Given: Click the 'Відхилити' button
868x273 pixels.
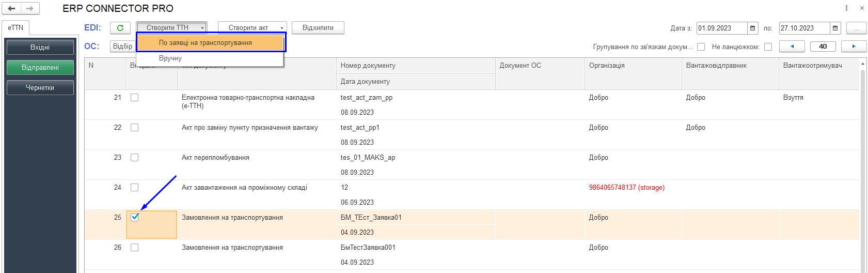Looking at the screenshot, I should coord(318,28).
